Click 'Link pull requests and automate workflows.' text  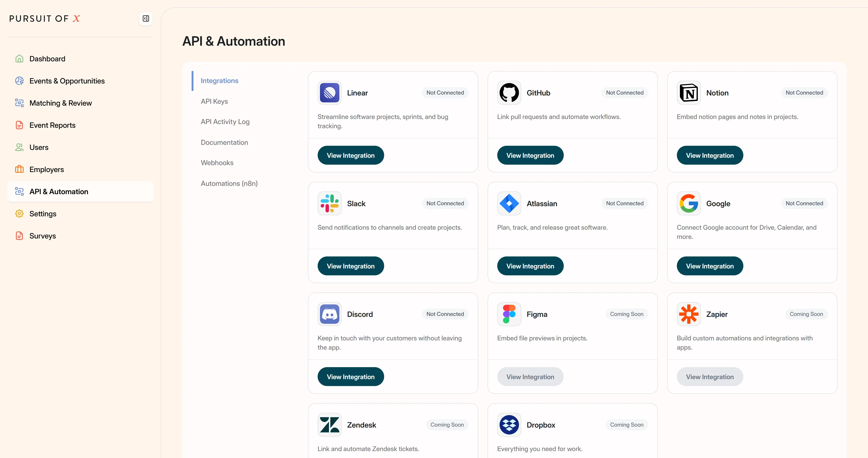559,117
